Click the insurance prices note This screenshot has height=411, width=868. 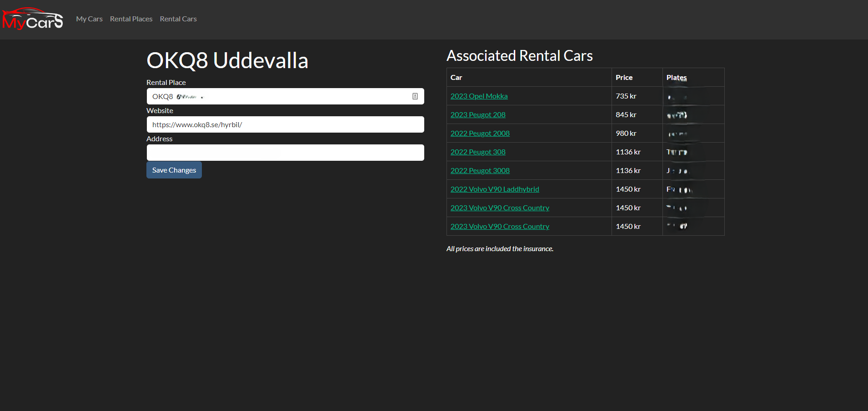tap(500, 249)
